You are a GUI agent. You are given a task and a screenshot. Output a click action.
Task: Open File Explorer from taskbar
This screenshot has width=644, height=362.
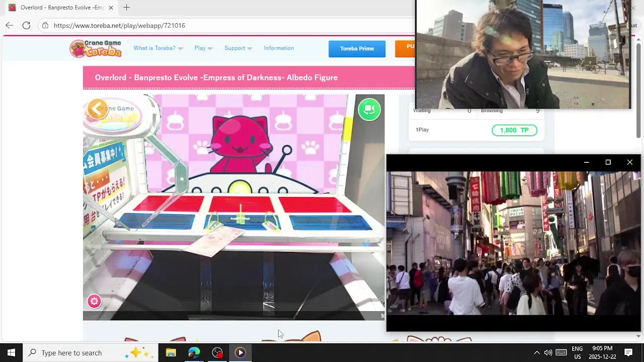[171, 352]
